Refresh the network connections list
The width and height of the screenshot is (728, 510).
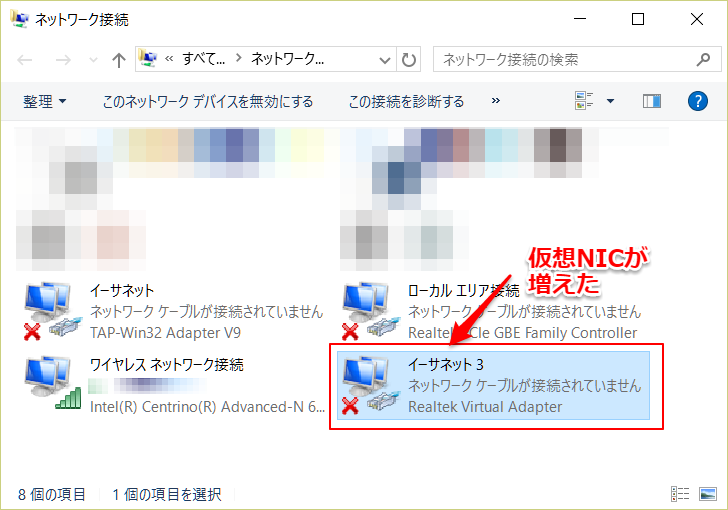point(409,59)
